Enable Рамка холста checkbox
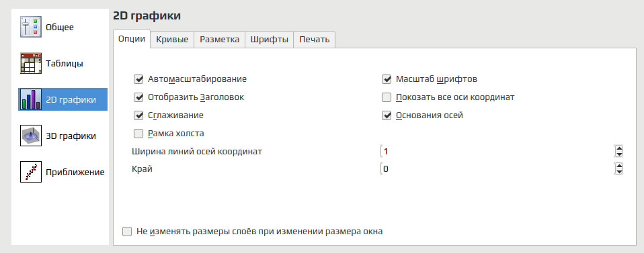This screenshot has width=644, height=253. pos(138,134)
